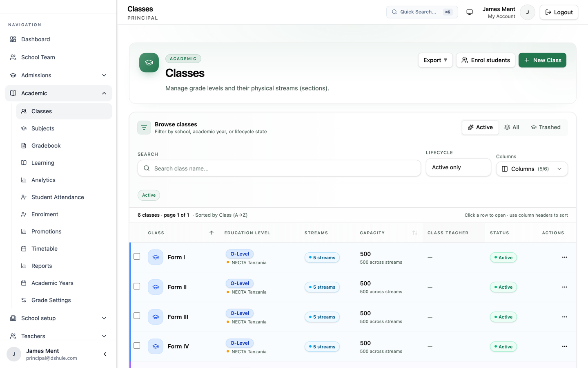Click the Promotions chart icon
The height and width of the screenshot is (368, 588).
coord(24,231)
